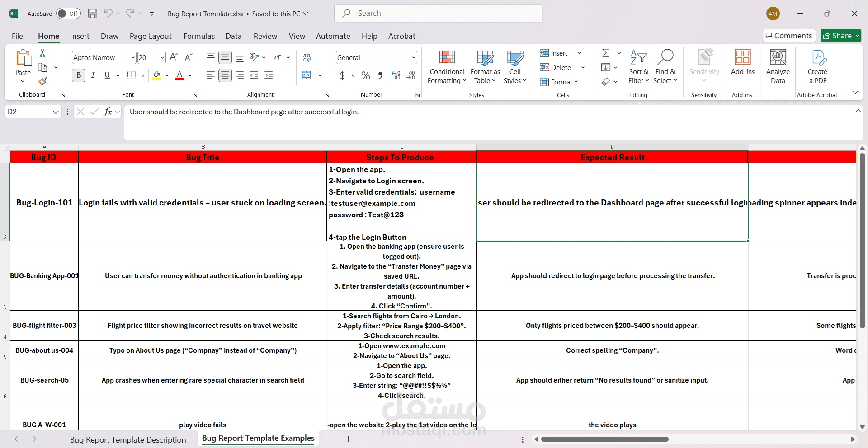
Task: Align text right
Action: [240, 75]
